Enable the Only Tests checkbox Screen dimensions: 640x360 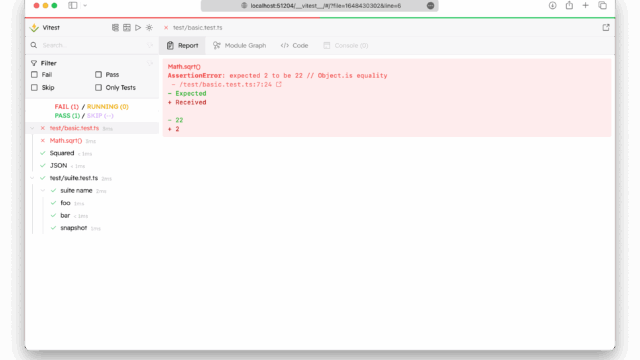pos(98,88)
